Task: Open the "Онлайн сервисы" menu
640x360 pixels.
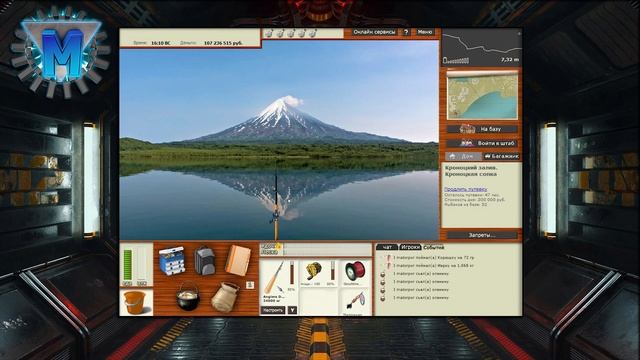Action: click(x=374, y=32)
